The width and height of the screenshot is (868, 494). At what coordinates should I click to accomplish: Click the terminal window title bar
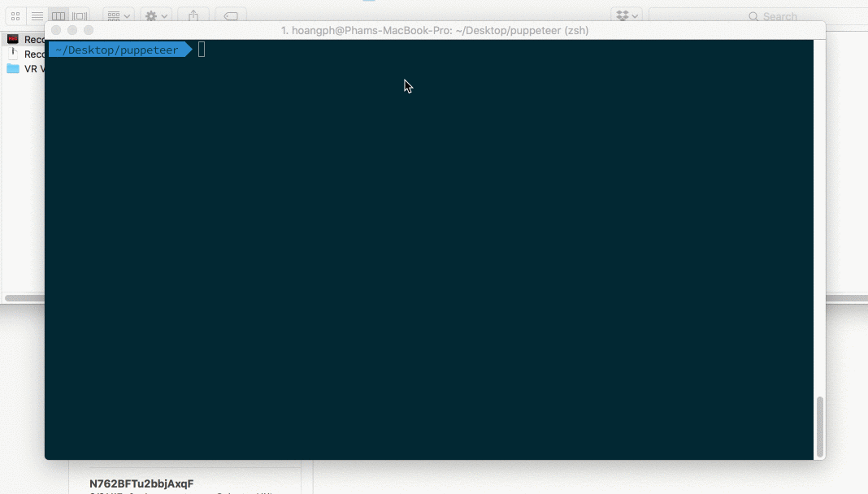(435, 31)
